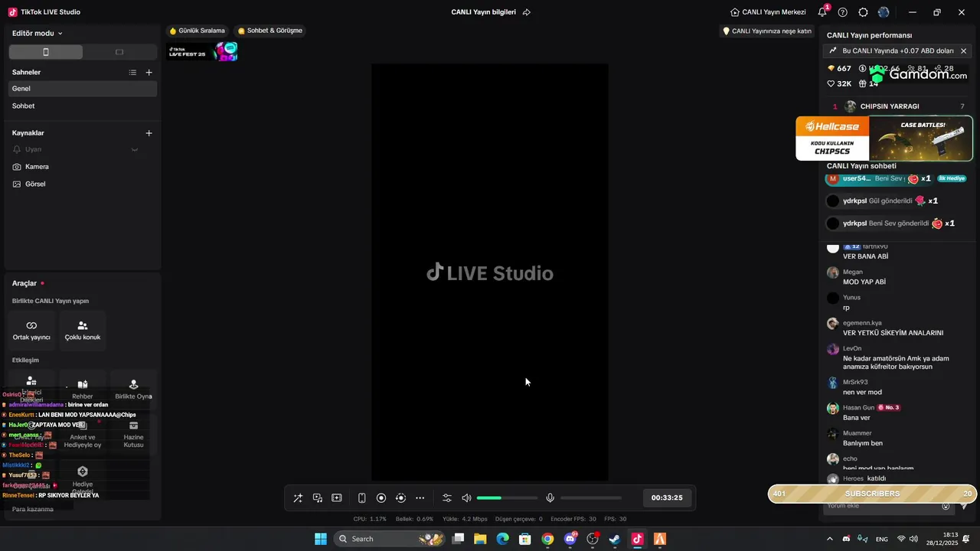Click the 32K likes counter

click(x=839, y=84)
